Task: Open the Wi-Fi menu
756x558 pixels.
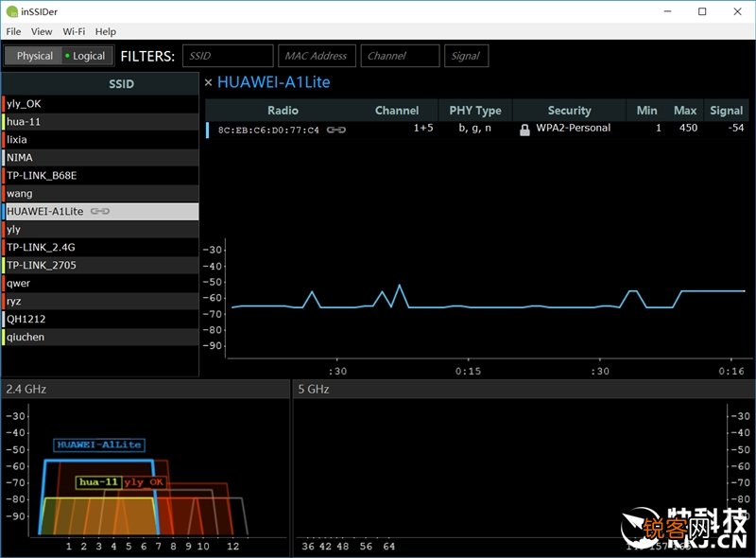Action: [x=74, y=31]
